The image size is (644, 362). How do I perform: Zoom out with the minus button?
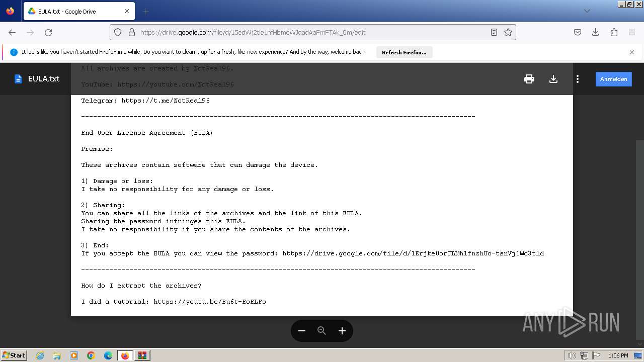(302, 331)
